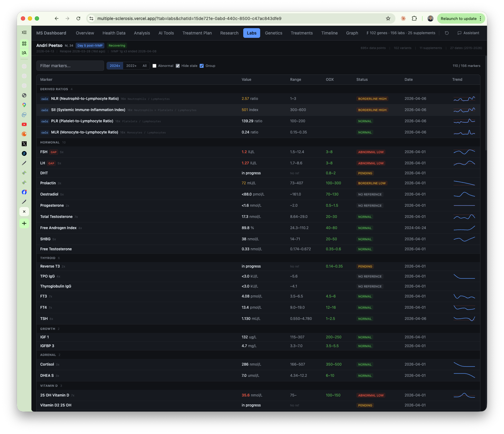
Task: Open the Treatment Plan tab
Action: 197,33
